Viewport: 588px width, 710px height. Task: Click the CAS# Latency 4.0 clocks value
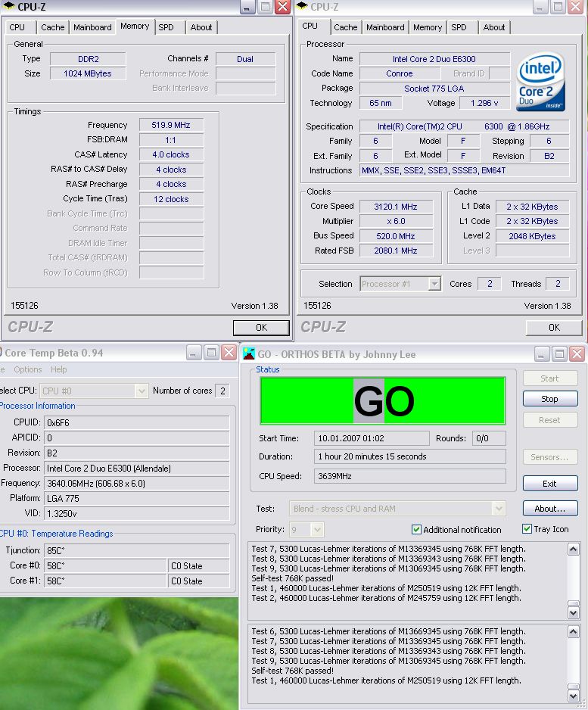tap(171, 154)
